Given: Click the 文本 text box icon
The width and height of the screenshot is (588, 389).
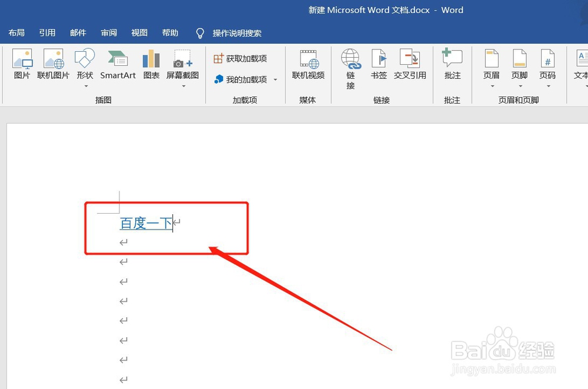Looking at the screenshot, I should [582, 59].
